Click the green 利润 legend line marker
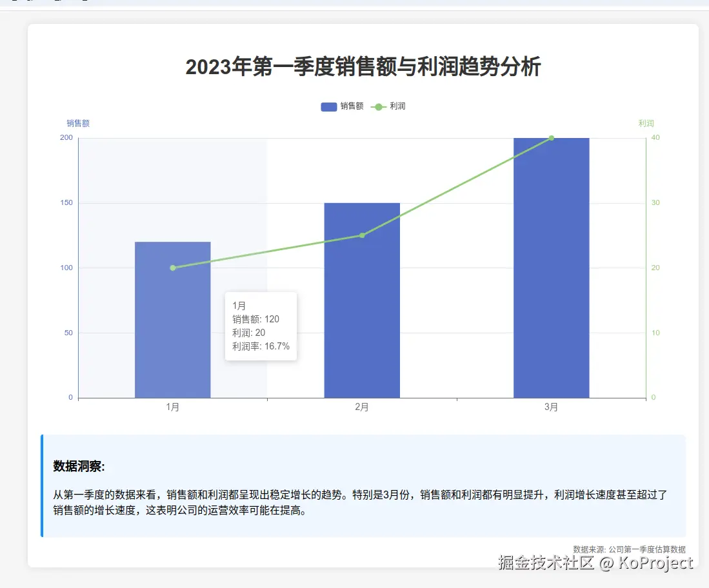 pos(378,106)
